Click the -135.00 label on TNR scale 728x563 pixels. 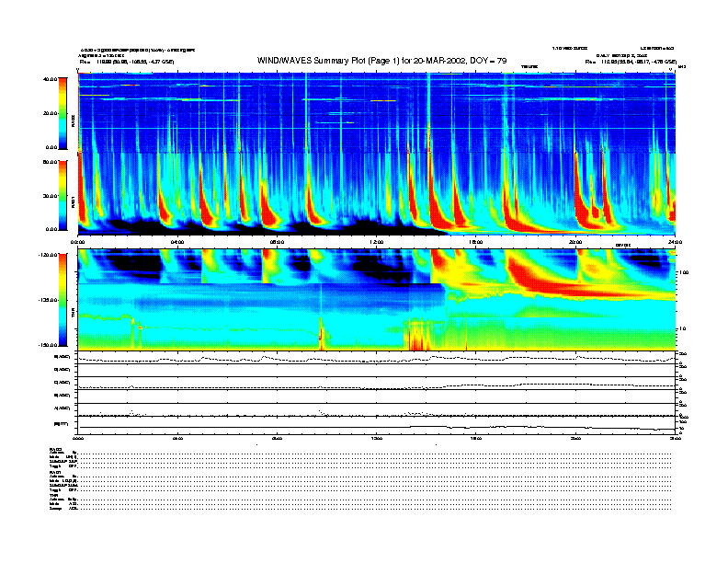click(x=48, y=300)
